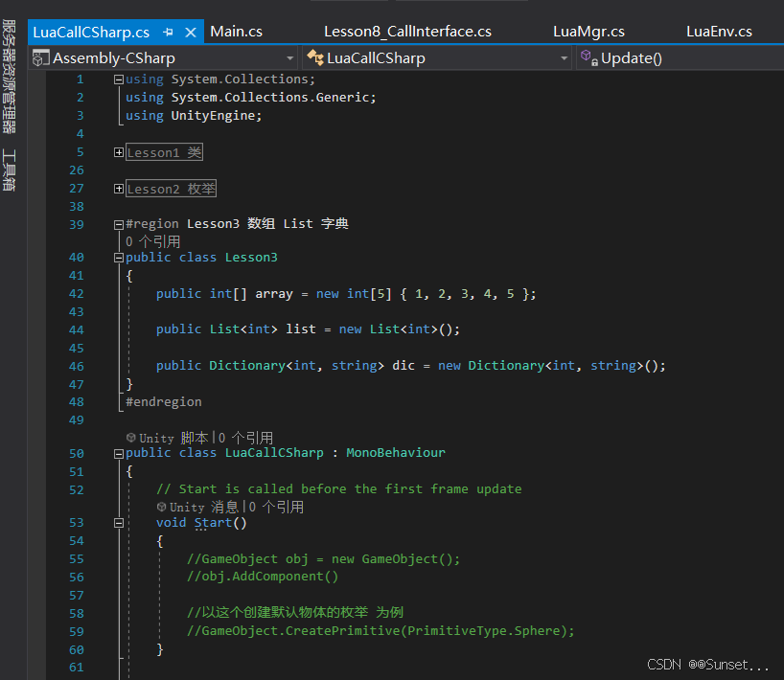Expand the collapsed Lesson2 枚举 region

[x=119, y=189]
